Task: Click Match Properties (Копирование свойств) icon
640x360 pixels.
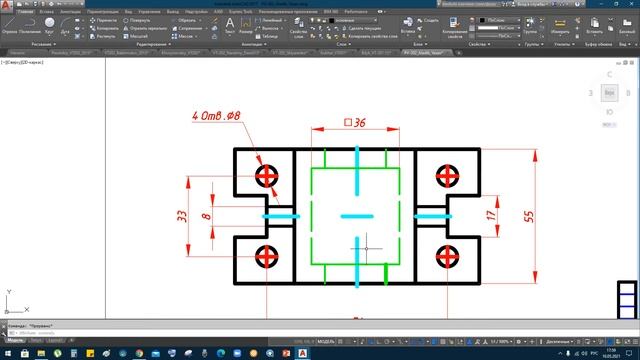Action: (454, 27)
